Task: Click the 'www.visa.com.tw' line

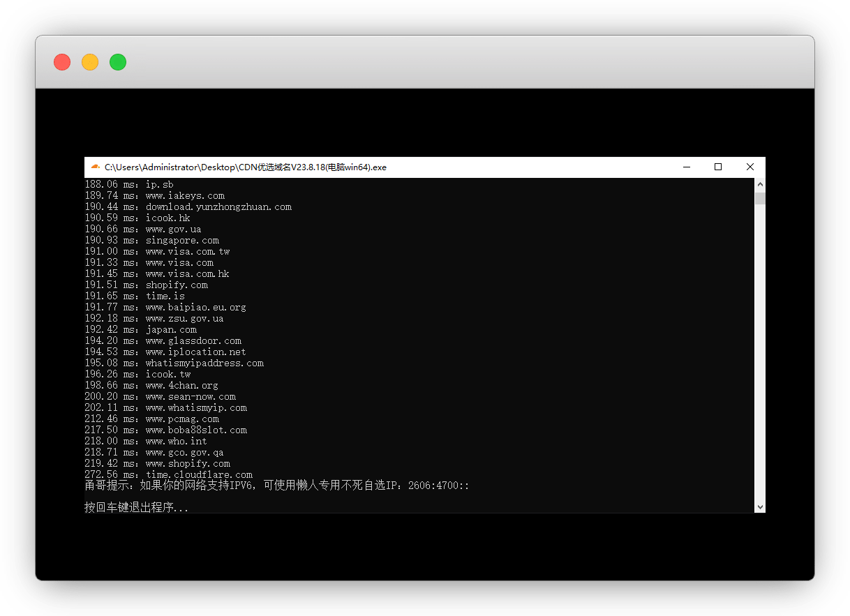Action: pyautogui.click(x=157, y=251)
